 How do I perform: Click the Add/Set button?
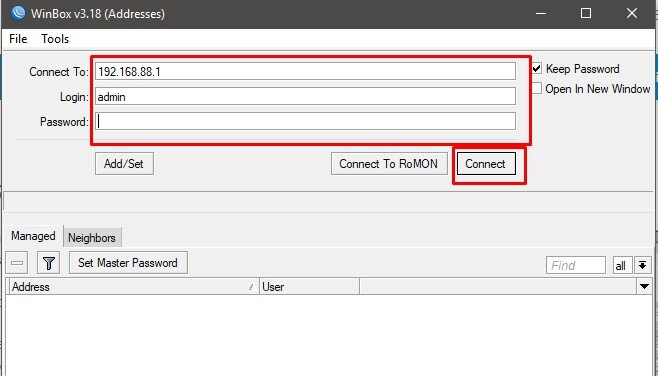tap(124, 164)
